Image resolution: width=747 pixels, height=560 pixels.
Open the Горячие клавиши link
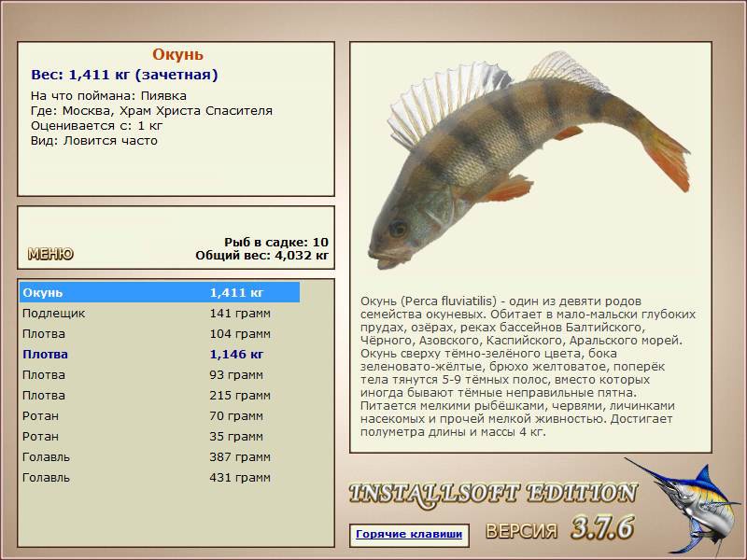click(409, 534)
